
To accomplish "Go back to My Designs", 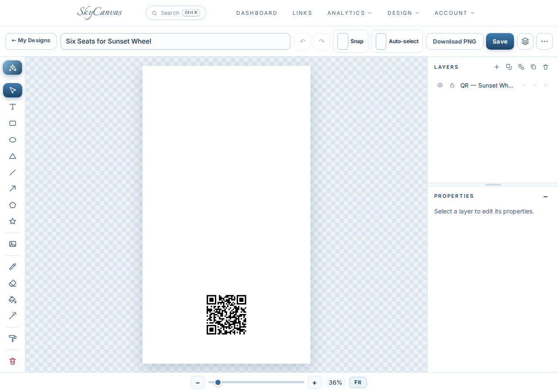I will pyautogui.click(x=31, y=41).
